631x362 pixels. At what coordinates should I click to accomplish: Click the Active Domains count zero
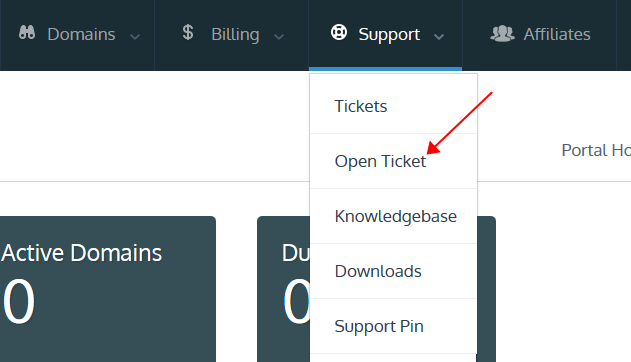pos(19,301)
